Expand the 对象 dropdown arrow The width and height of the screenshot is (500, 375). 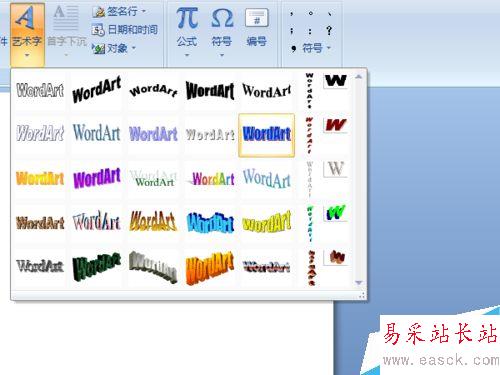[x=134, y=49]
